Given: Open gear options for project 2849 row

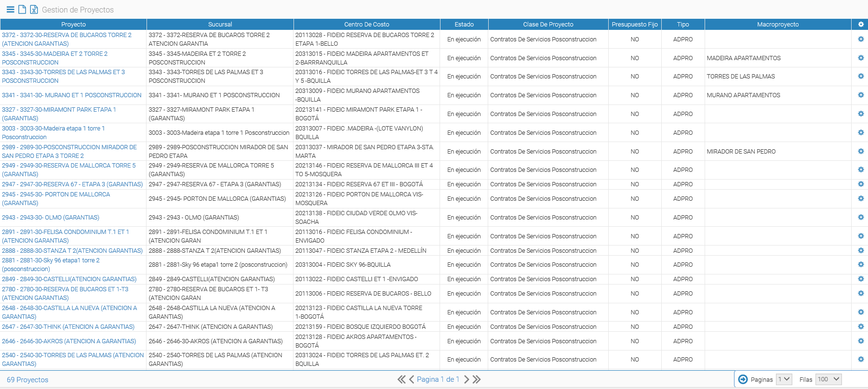Looking at the screenshot, I should pyautogui.click(x=861, y=279).
